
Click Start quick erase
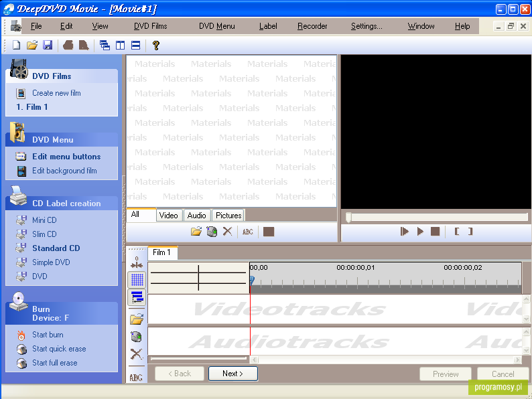tap(59, 349)
